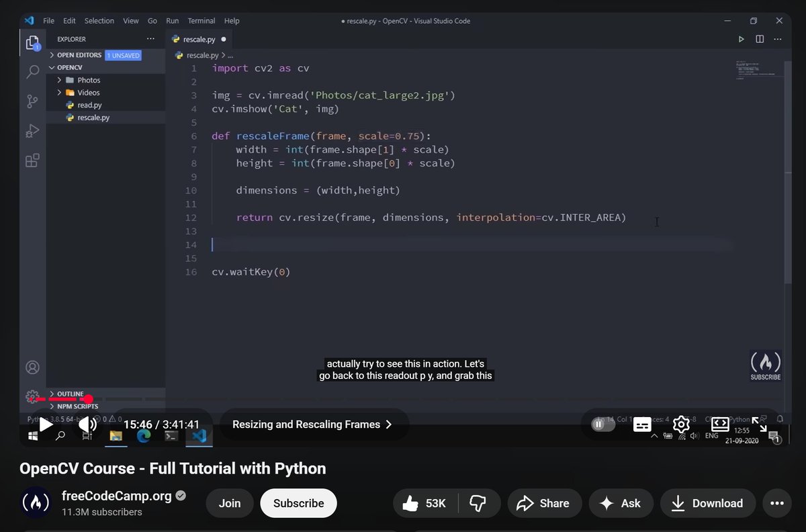Select the rescale.py editor tab

[199, 39]
